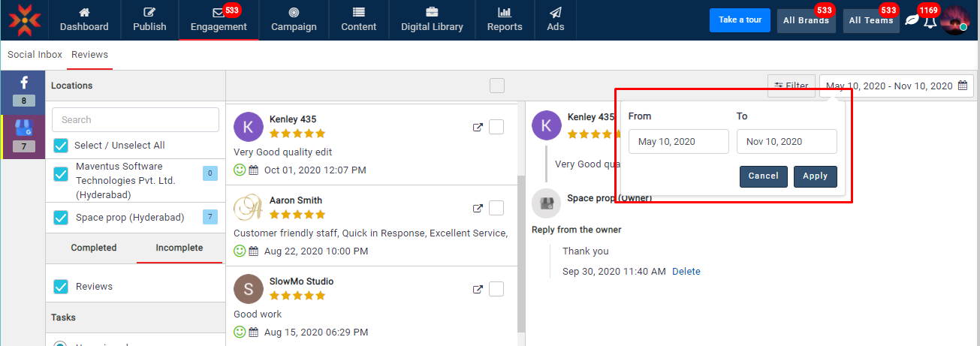The height and width of the screenshot is (346, 980).
Task: Switch to the Incomplete tab
Action: [179, 248]
